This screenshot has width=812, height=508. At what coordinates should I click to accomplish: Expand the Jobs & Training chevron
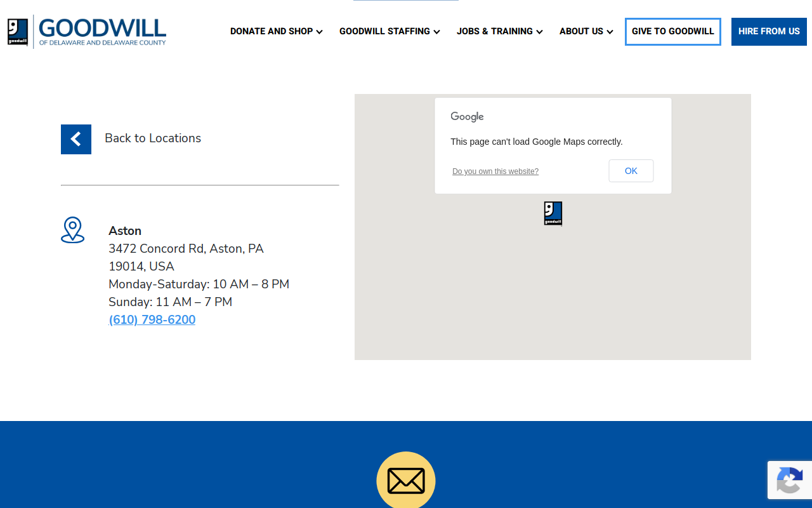coord(539,32)
